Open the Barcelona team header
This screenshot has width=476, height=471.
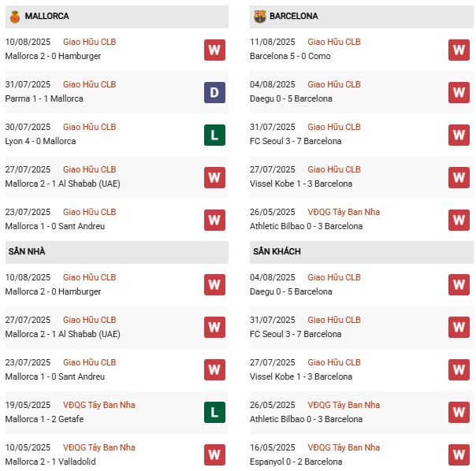294,16
